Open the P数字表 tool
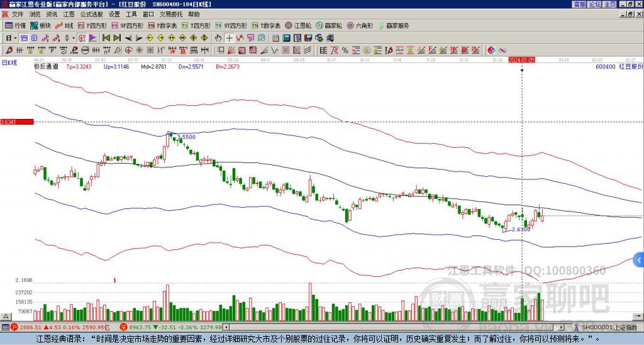Screen dimensions: 644x345 (x=162, y=25)
